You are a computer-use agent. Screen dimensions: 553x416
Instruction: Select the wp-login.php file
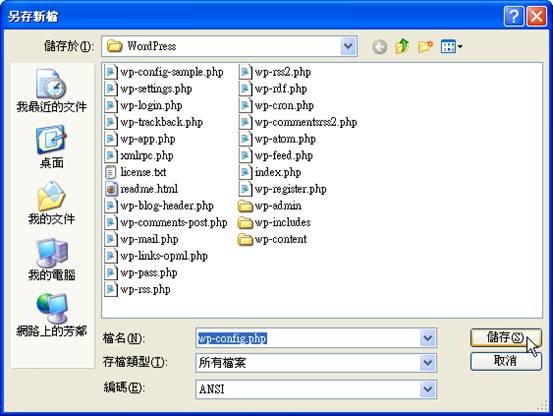tap(144, 105)
